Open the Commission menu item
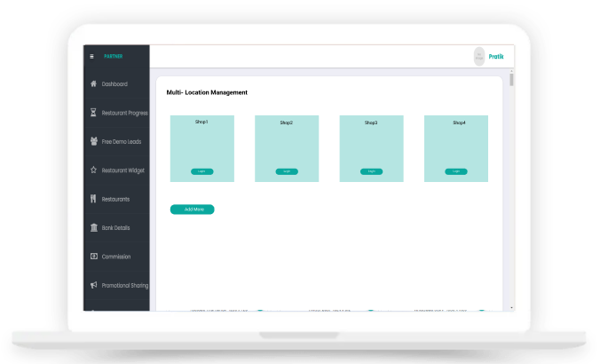608x364 pixels. pos(116,257)
